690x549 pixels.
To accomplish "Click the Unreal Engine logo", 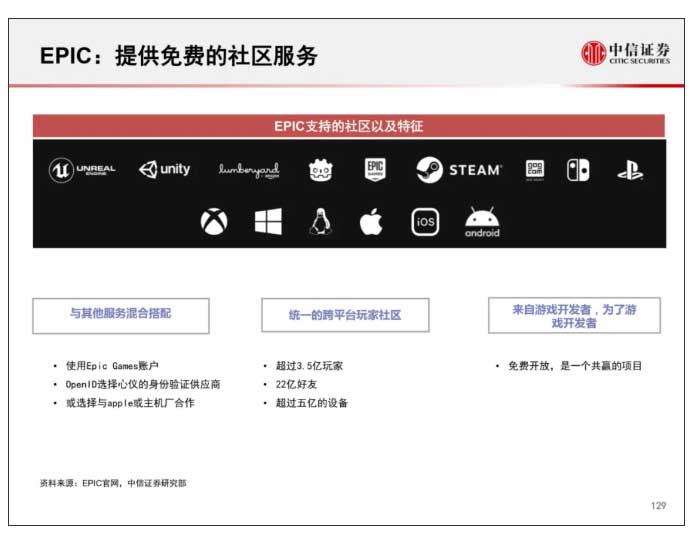I will (x=82, y=170).
